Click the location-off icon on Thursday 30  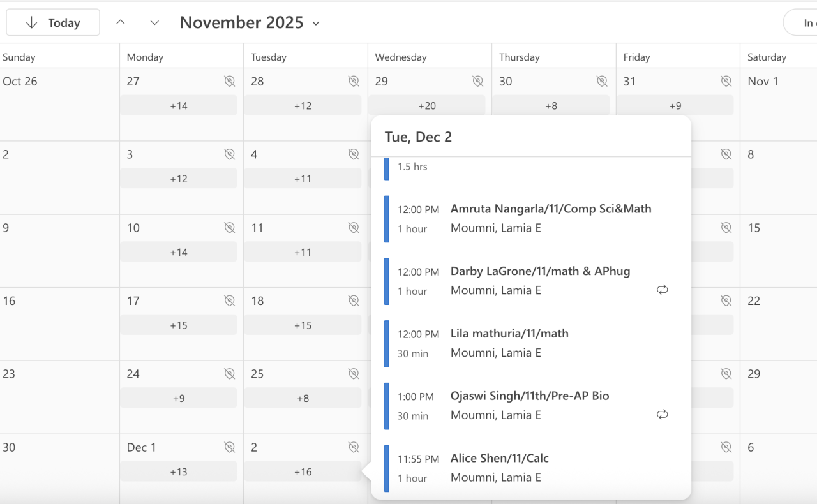[x=602, y=81]
